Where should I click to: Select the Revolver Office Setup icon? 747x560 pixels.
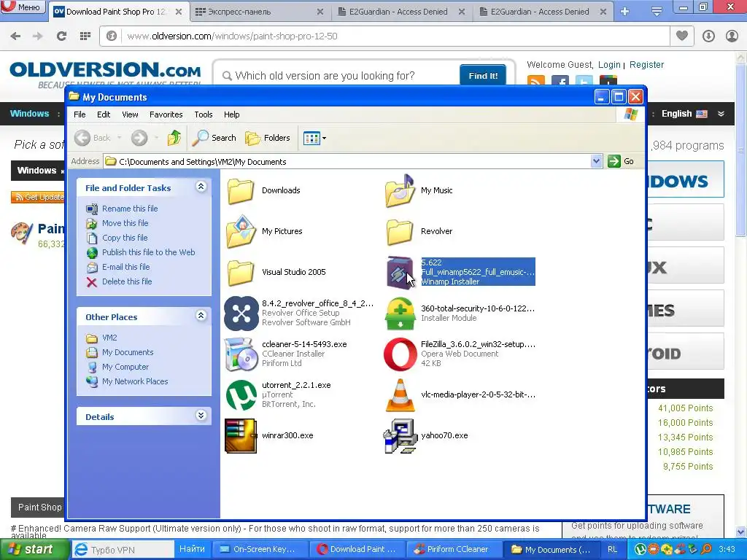click(241, 314)
